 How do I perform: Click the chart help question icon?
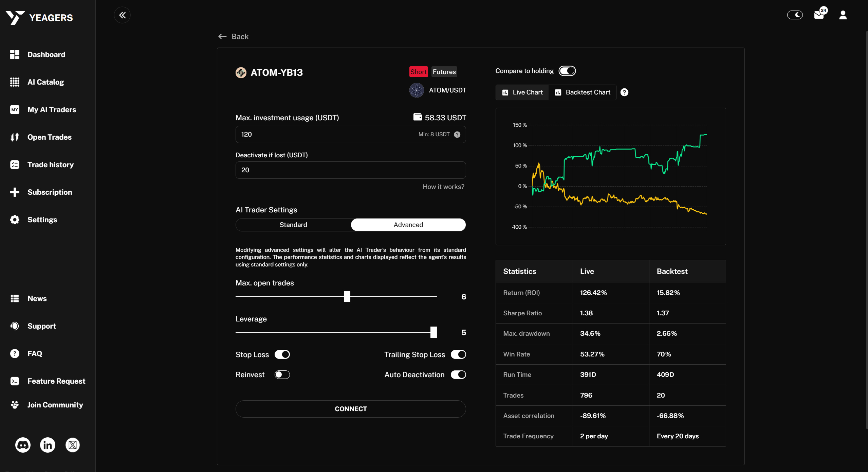point(624,92)
